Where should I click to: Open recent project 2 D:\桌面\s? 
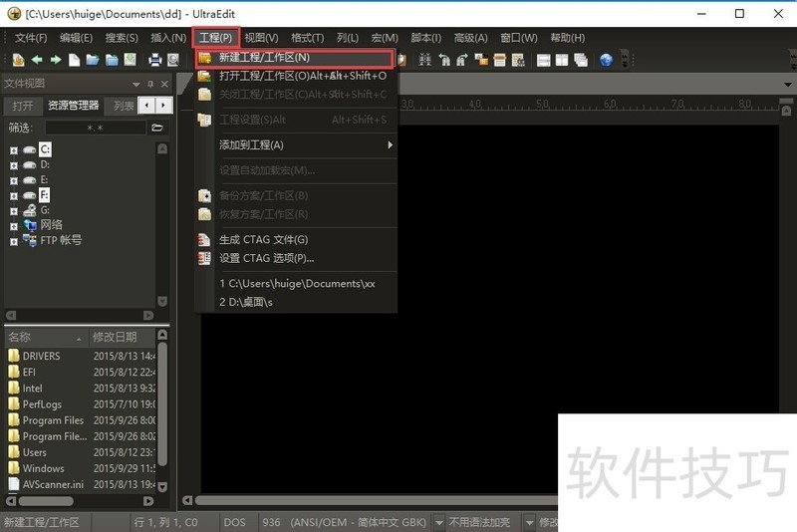click(295, 302)
